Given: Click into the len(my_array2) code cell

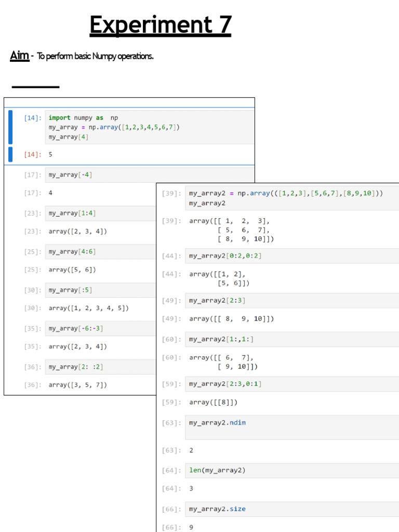Looking at the screenshot, I should pyautogui.click(x=292, y=471).
